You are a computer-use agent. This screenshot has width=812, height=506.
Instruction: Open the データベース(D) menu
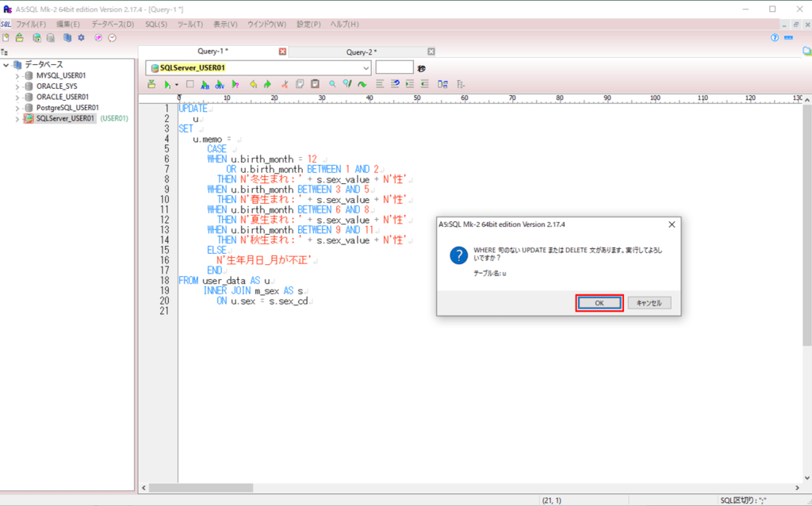point(113,25)
